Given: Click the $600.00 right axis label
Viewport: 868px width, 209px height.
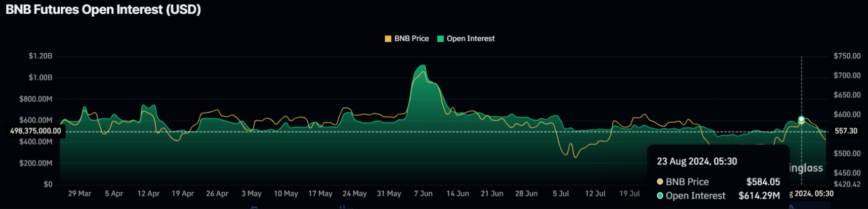Looking at the screenshot, I should pos(847,114).
